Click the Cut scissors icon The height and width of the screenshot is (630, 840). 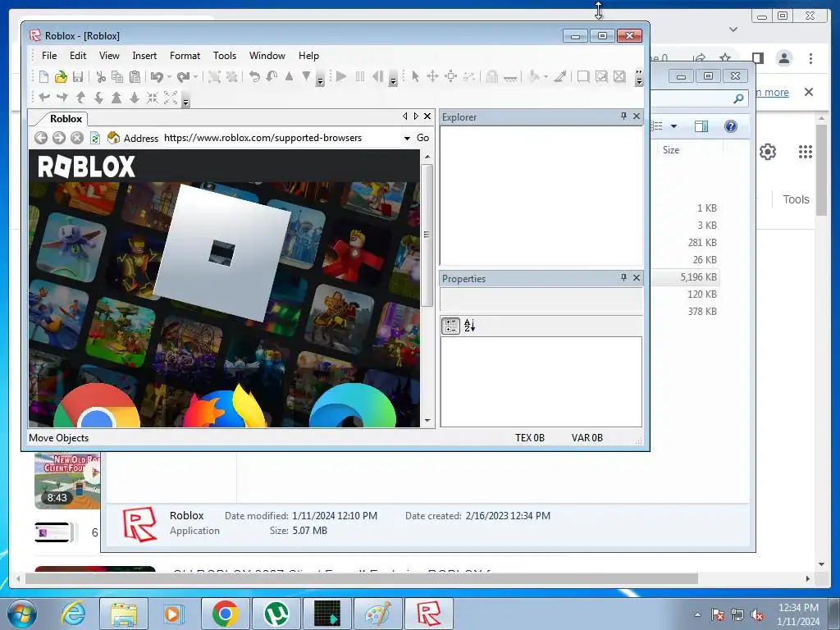pyautogui.click(x=101, y=76)
